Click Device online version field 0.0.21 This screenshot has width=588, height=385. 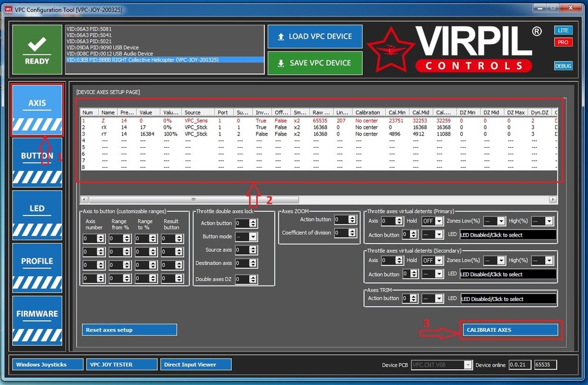tap(520, 365)
